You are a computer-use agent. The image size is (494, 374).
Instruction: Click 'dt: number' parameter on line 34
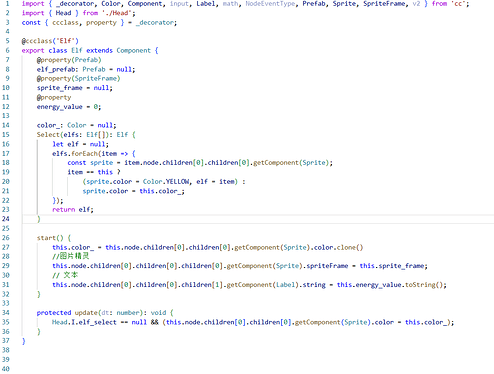(121, 313)
